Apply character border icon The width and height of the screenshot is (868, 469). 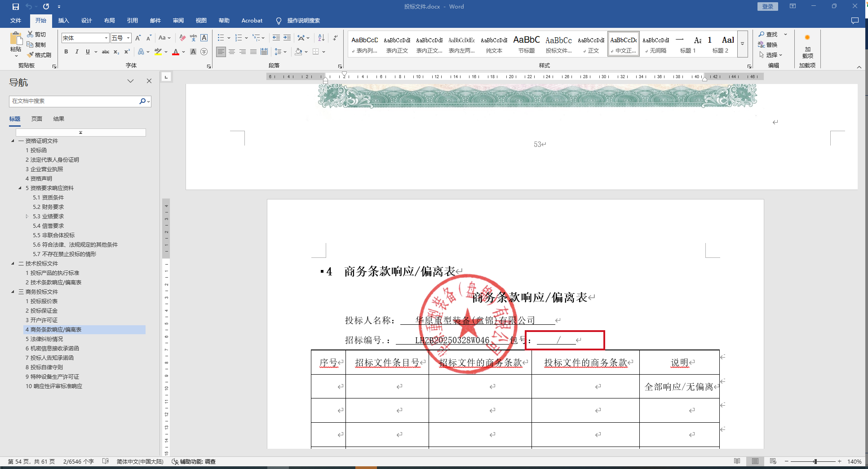[204, 38]
